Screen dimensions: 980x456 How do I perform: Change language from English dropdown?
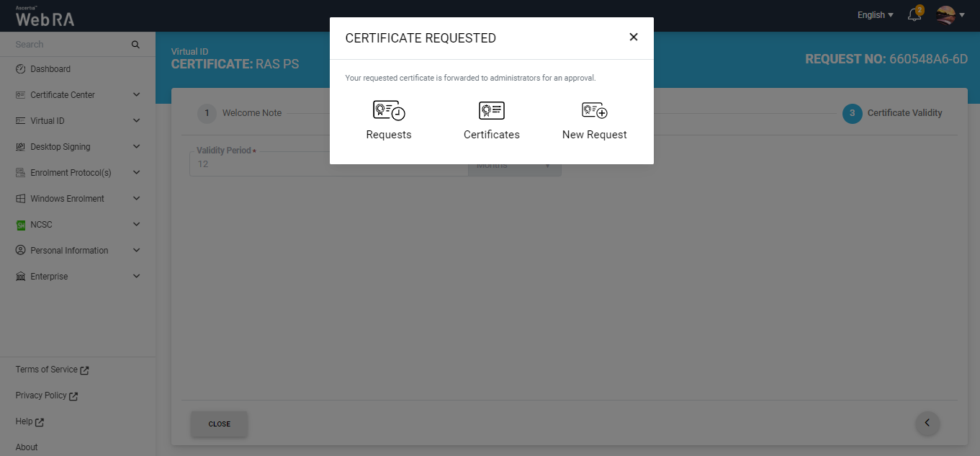click(x=875, y=15)
